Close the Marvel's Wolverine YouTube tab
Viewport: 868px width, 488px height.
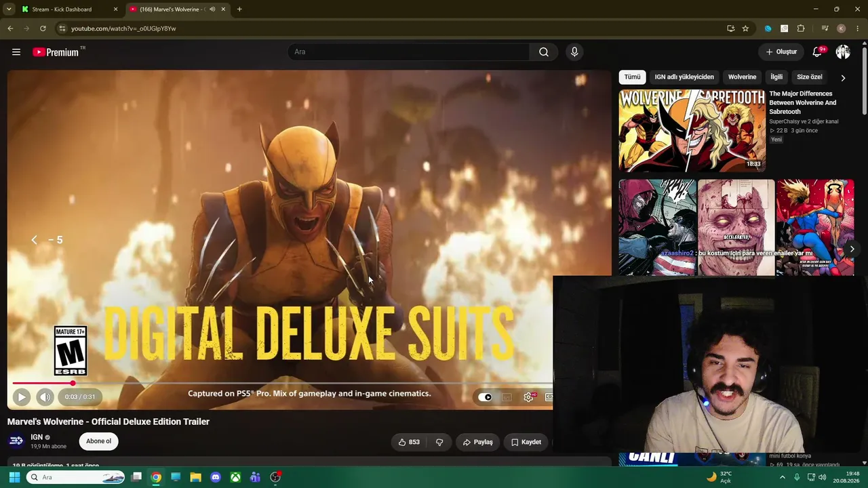tap(223, 9)
